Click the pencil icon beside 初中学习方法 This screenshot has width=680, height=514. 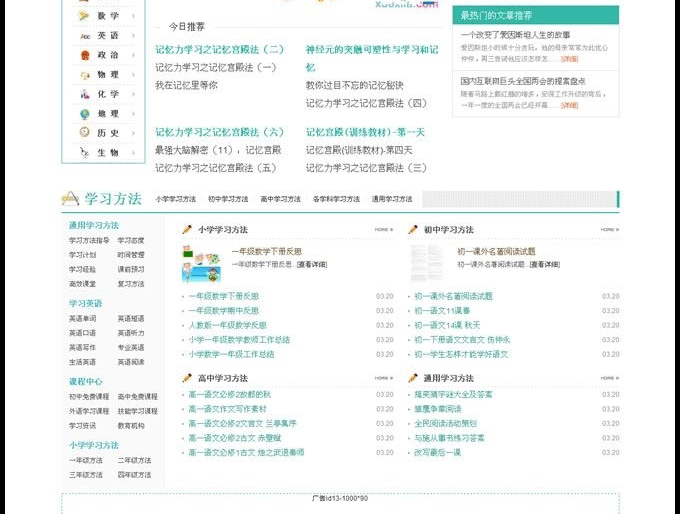[x=413, y=229]
